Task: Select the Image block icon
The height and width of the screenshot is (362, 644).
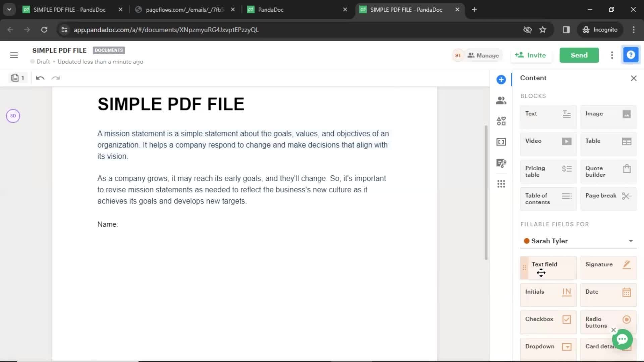Action: [627, 114]
